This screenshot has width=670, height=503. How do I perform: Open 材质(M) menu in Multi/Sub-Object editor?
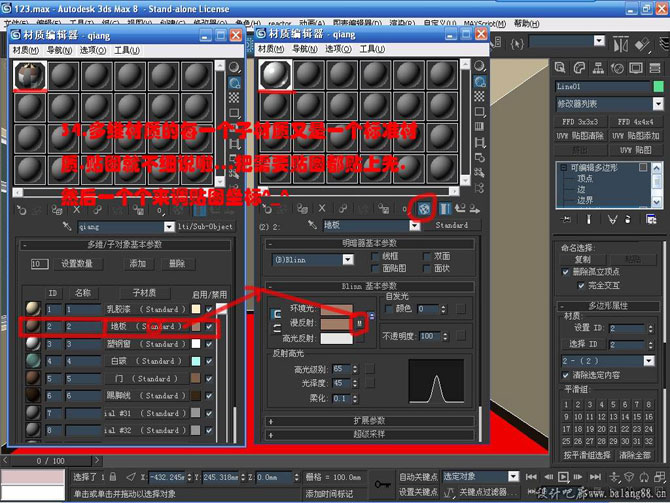26,50
